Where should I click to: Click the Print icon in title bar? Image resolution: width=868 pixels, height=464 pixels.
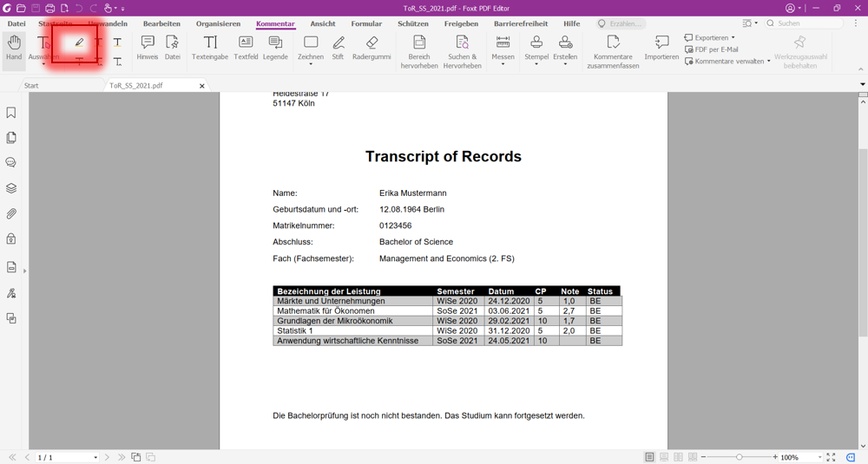point(49,9)
